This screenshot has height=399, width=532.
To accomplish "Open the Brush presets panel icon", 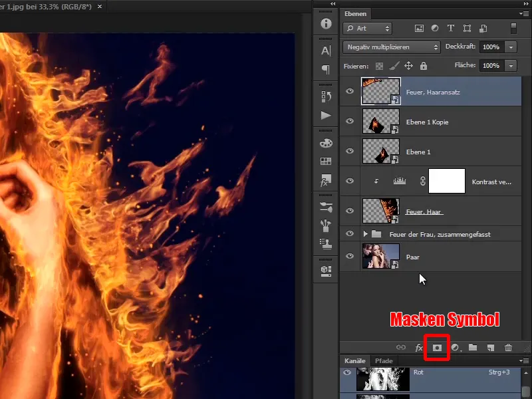I will pyautogui.click(x=326, y=207).
